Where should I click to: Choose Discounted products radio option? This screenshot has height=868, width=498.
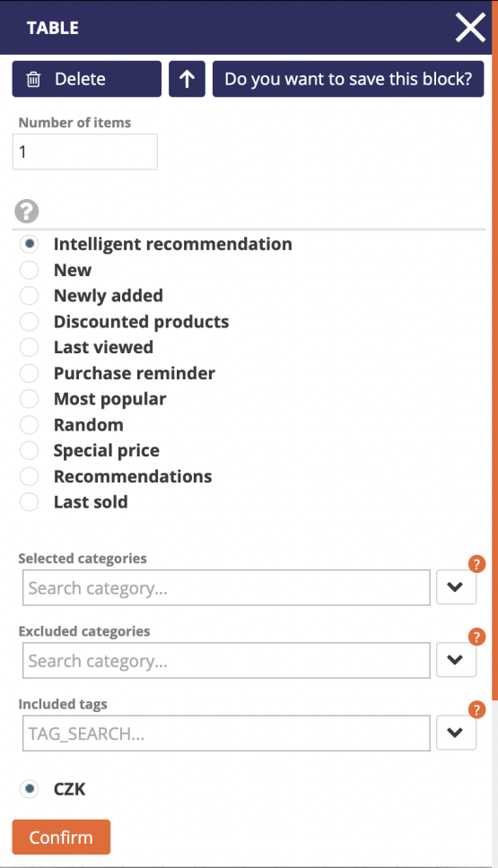(29, 322)
